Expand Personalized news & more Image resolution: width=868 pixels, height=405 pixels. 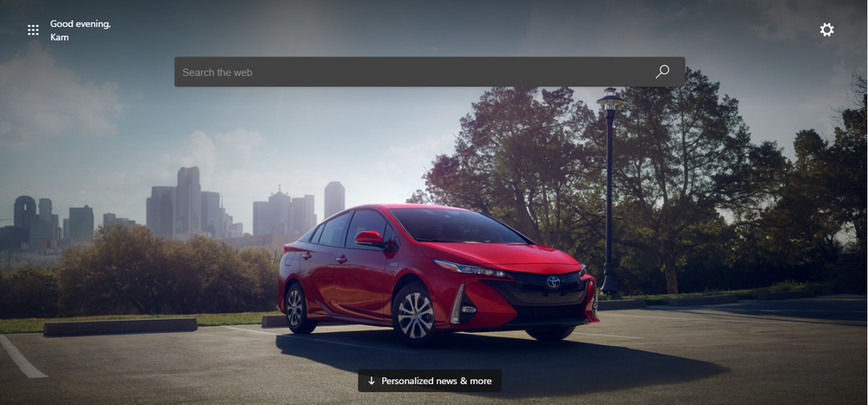pyautogui.click(x=430, y=381)
